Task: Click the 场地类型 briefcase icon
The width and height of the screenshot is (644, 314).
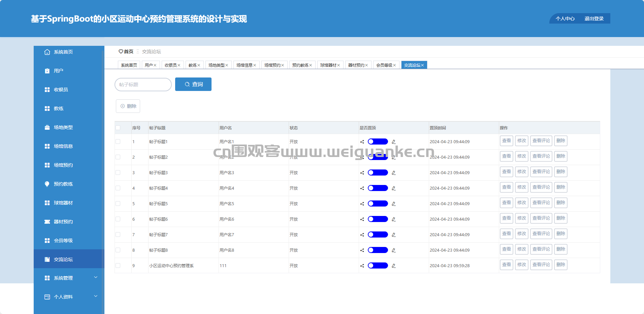Action: pos(47,127)
